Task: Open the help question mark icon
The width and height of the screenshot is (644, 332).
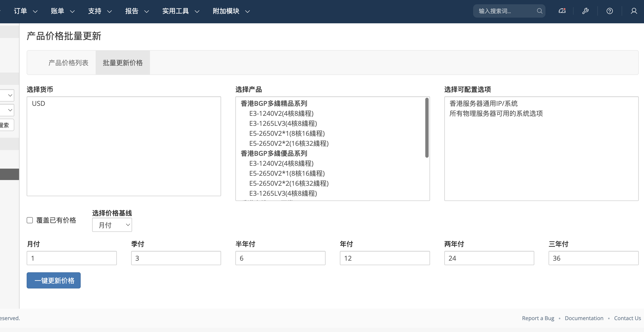Action: point(609,11)
